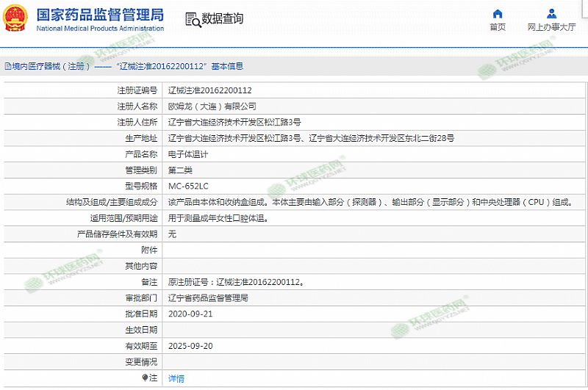The width and height of the screenshot is (588, 390).
Task: Click the approval date 2020-09-21
Action: point(190,314)
